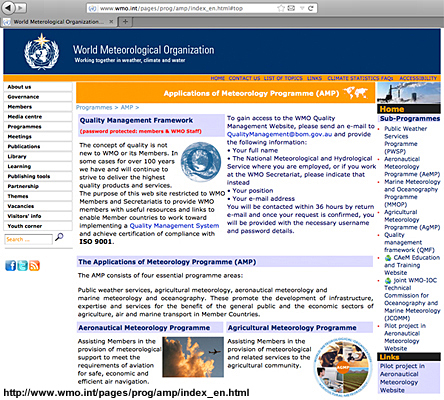Open Aeronautical Meteorology Programme (AeMP) sidebar link
Viewport: 444px width, 400px height.
412,167
